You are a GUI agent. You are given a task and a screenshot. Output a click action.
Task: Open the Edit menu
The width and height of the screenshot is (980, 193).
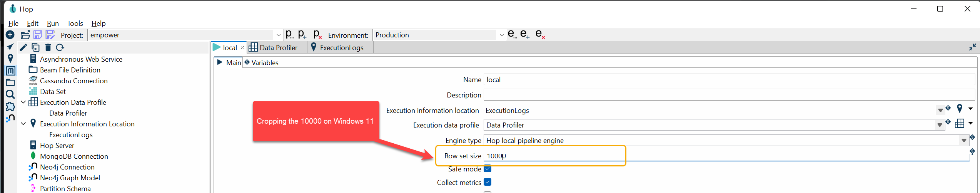(x=33, y=23)
